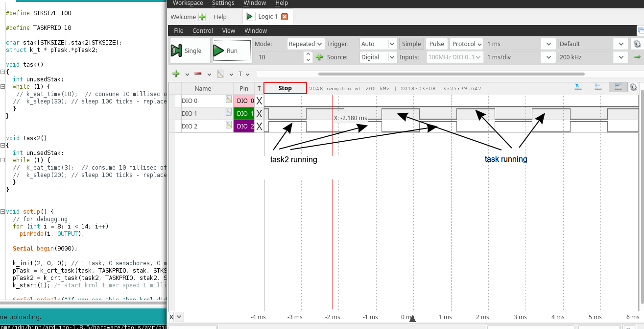This screenshot has width=644, height=329.
Task: Click the samples count field showing 10
Action: tap(279, 57)
